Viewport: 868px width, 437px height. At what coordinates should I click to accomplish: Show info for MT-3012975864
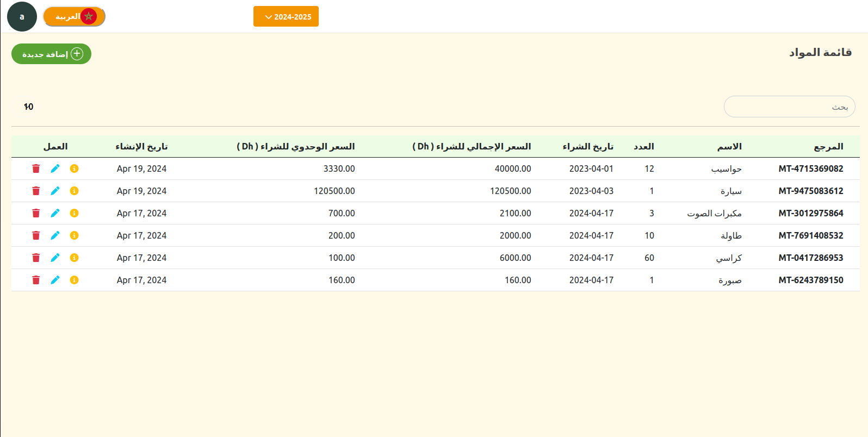[75, 213]
